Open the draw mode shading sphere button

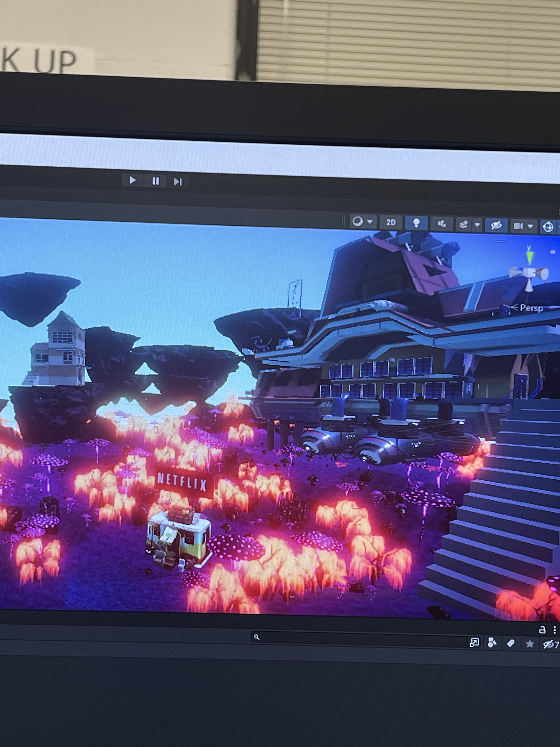357,222
